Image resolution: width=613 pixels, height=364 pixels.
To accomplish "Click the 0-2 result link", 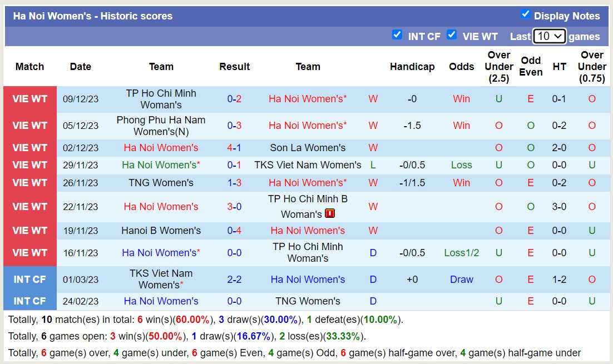I will click(234, 98).
